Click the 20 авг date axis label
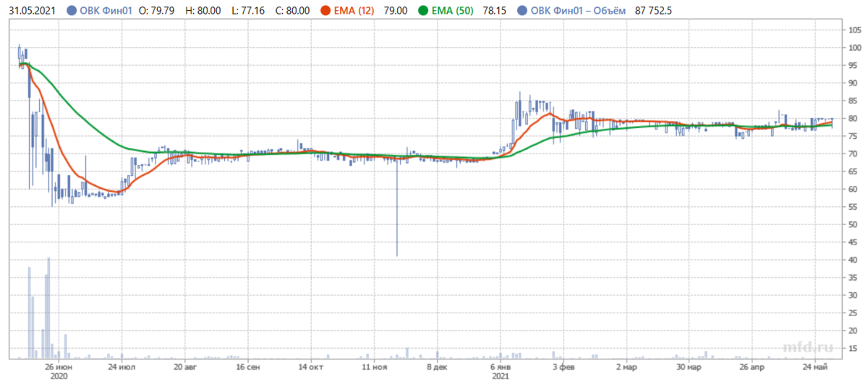Image resolution: width=868 pixels, height=382 pixels. point(184,368)
